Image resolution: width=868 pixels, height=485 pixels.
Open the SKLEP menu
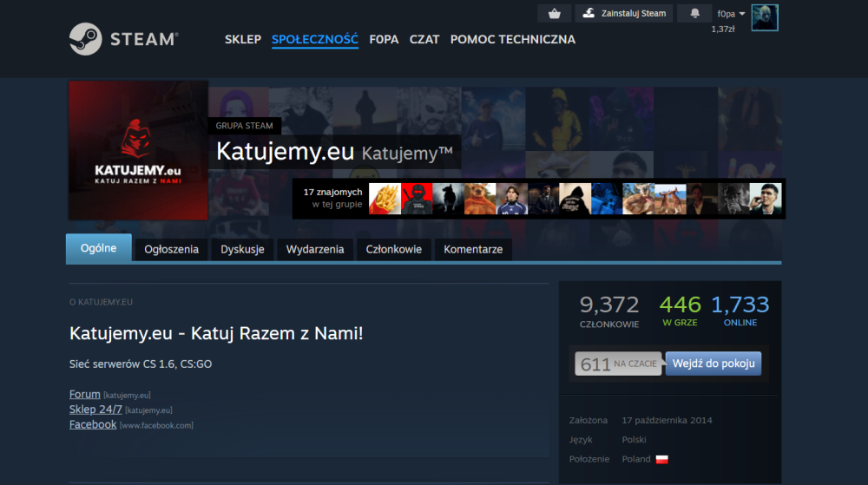coord(242,39)
